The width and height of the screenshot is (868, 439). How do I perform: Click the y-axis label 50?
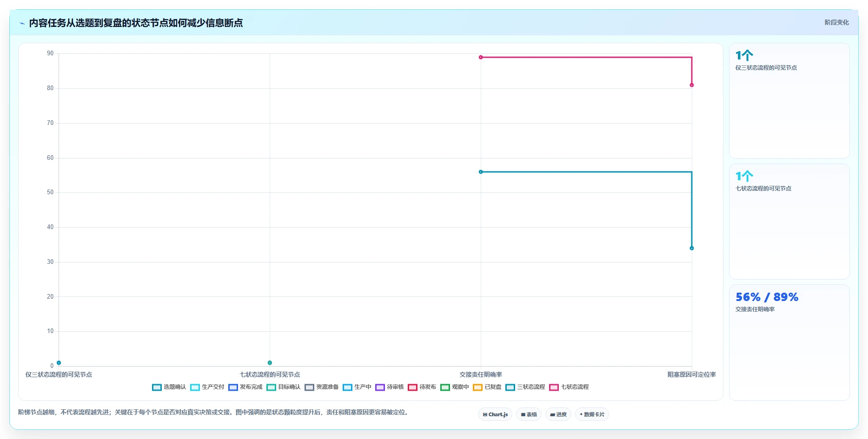pyautogui.click(x=50, y=192)
